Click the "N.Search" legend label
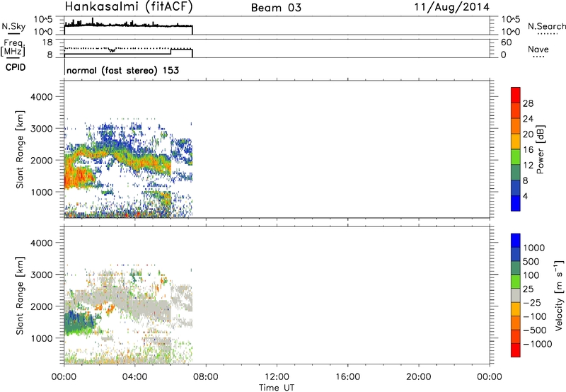The image size is (566, 392). tap(546, 26)
